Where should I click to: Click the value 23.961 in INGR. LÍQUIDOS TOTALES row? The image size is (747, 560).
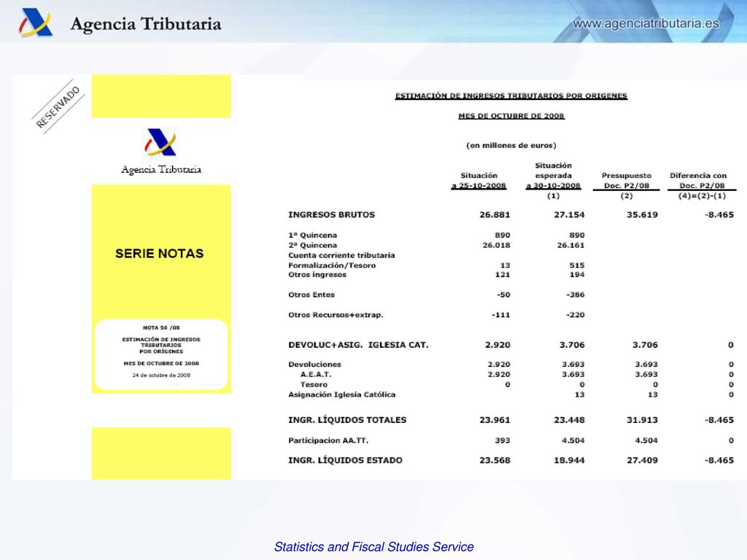coord(495,420)
